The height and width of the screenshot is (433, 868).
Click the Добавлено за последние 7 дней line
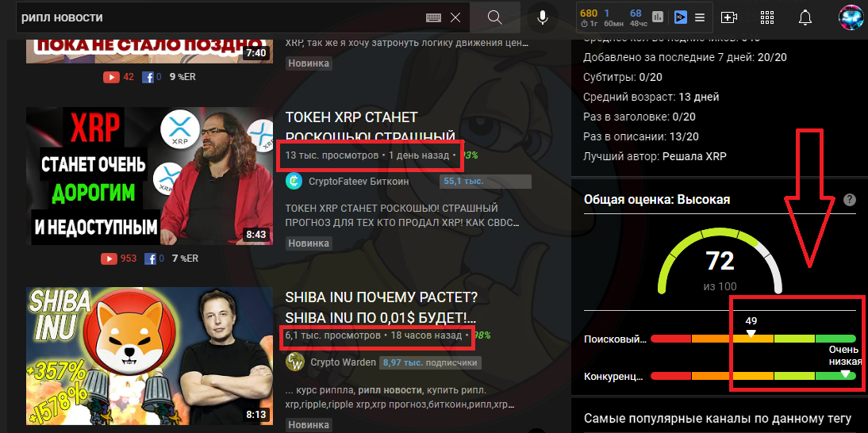[x=686, y=57]
